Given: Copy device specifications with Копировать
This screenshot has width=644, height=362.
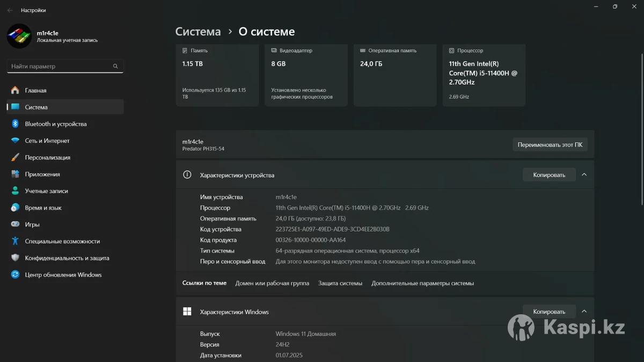Looking at the screenshot, I should click(x=549, y=175).
